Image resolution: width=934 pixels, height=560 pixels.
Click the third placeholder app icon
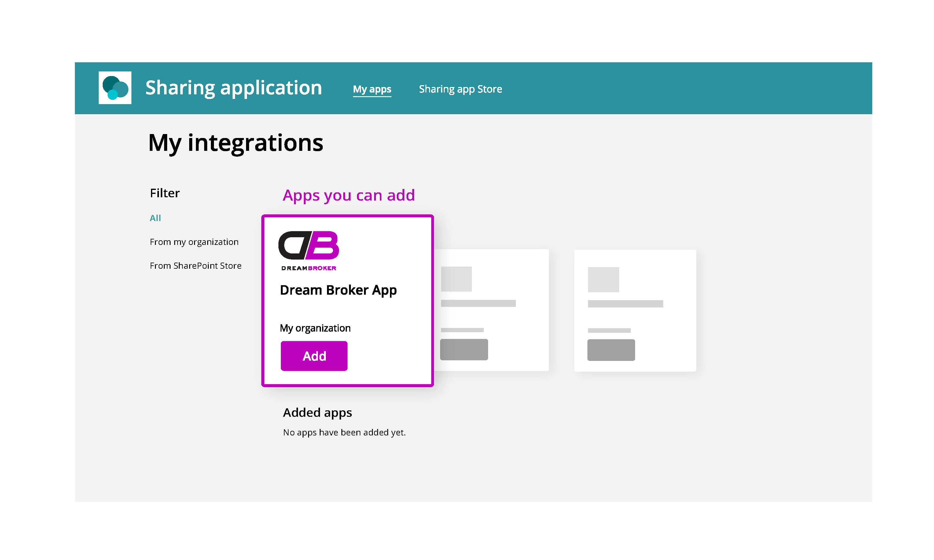tap(603, 275)
